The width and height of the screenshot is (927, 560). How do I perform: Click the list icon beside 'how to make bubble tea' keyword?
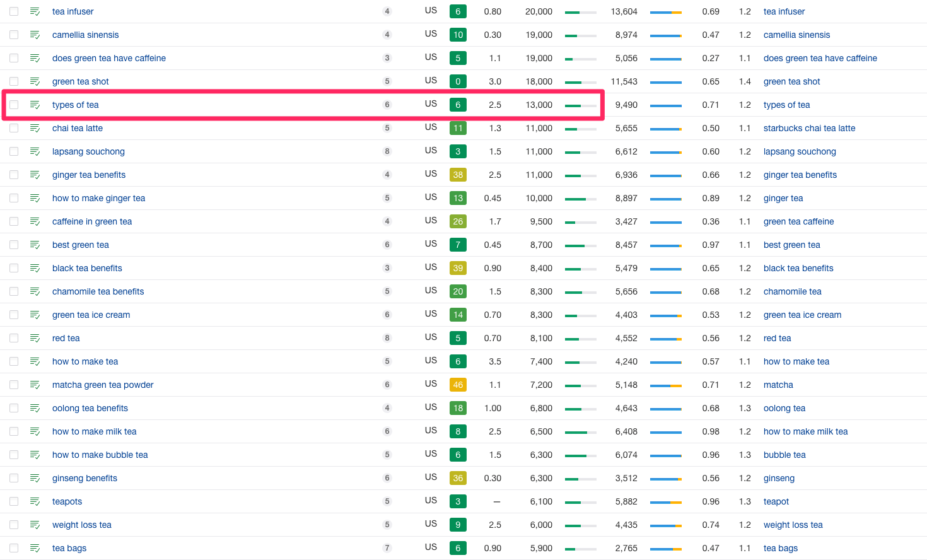point(35,455)
